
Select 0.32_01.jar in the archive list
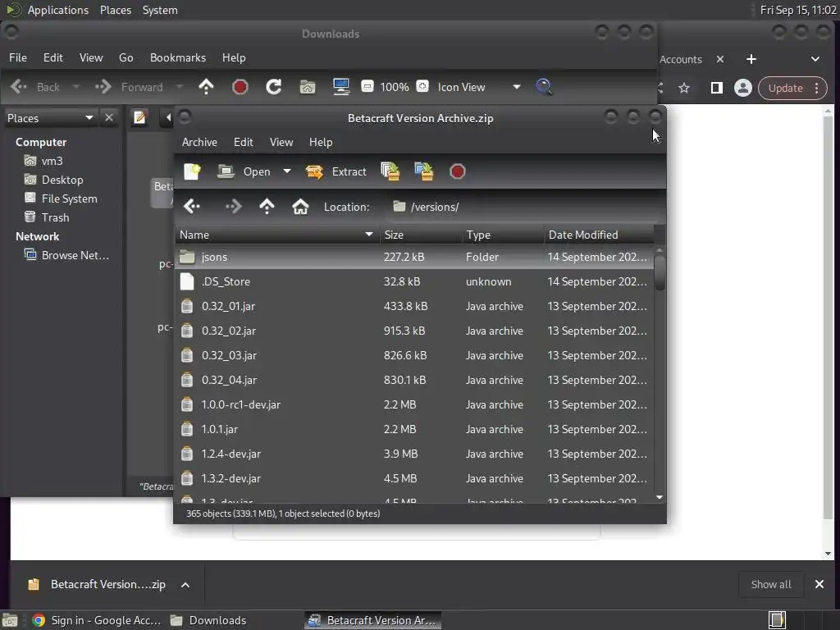click(x=414, y=307)
